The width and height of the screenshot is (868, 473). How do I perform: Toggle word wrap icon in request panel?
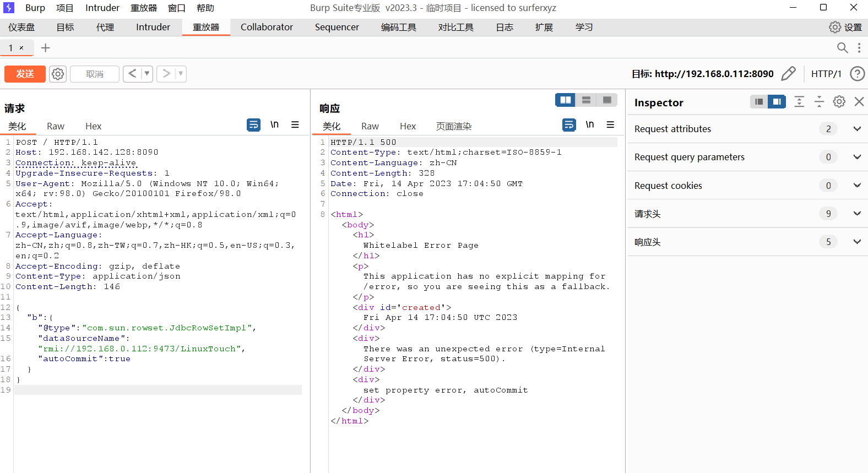pos(253,125)
